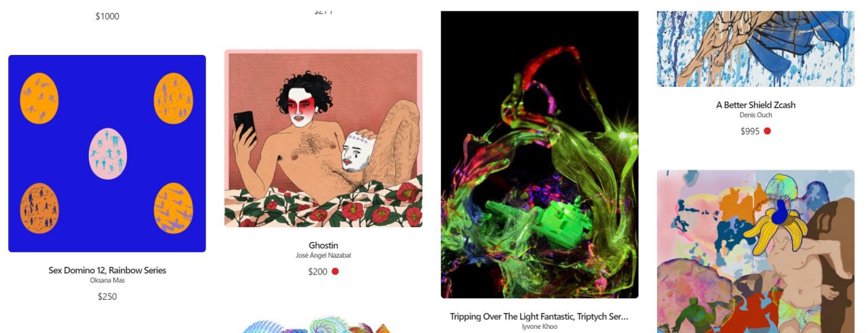Viewport: 868px width, 333px height.
Task: Click the Sex Domino 12, Rainbow Series title
Action: point(107,270)
